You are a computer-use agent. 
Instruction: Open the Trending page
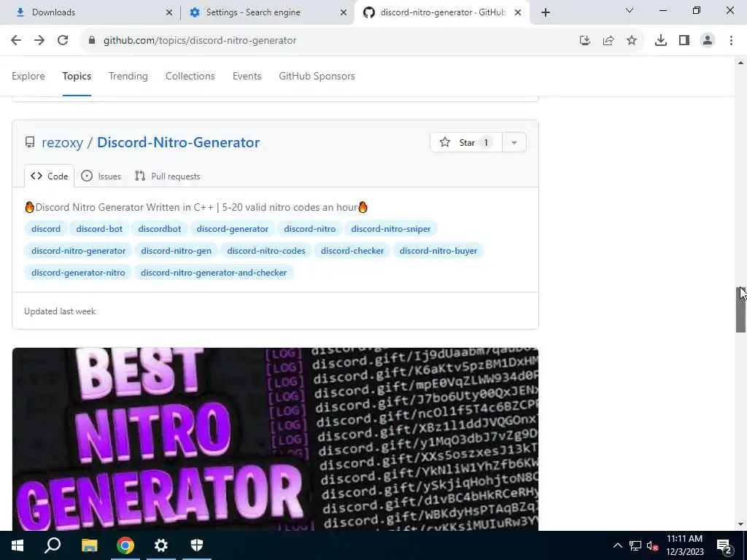coord(128,76)
